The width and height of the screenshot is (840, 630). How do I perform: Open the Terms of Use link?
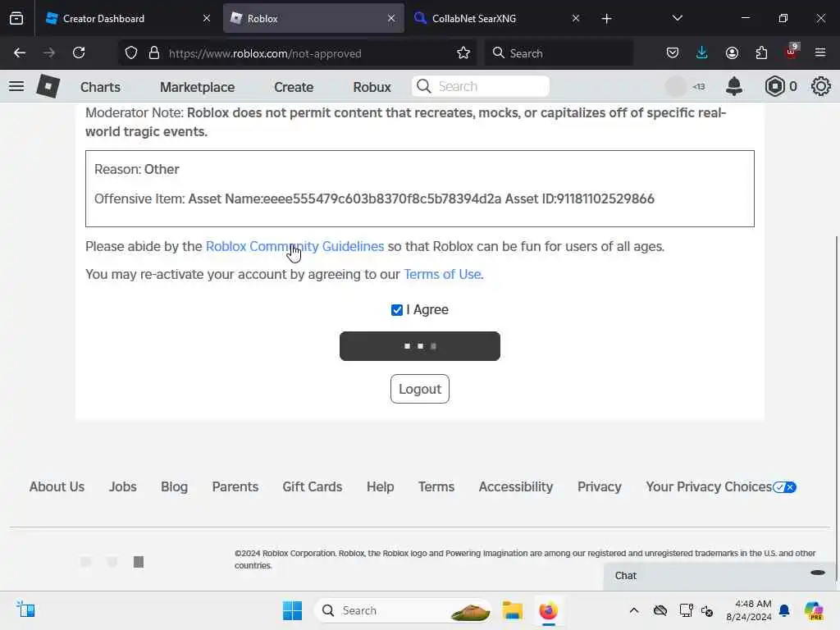pos(442,274)
